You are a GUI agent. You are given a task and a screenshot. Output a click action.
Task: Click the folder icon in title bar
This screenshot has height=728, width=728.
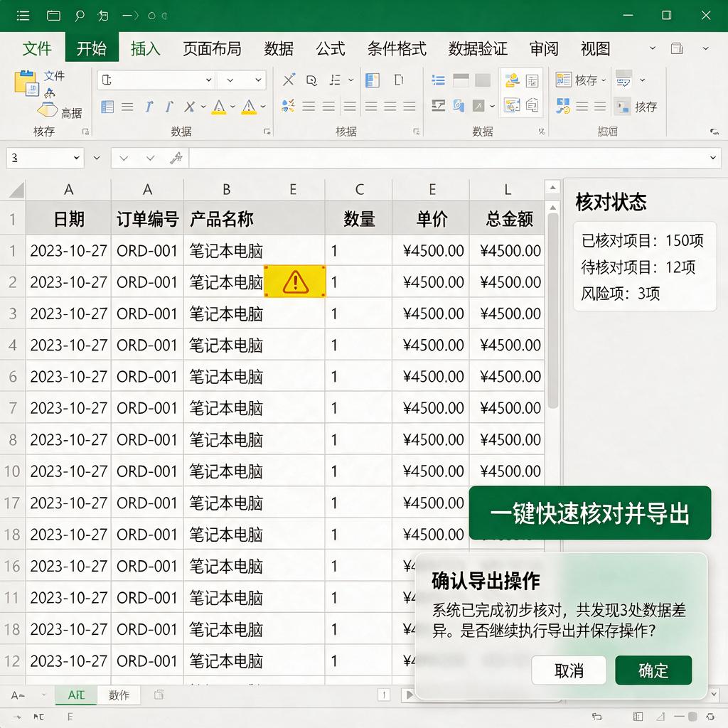(x=53, y=16)
